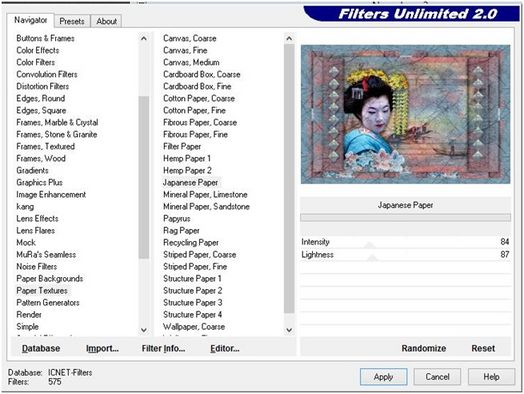Select Buttons & Frames category
524x394 pixels.
(x=45, y=38)
